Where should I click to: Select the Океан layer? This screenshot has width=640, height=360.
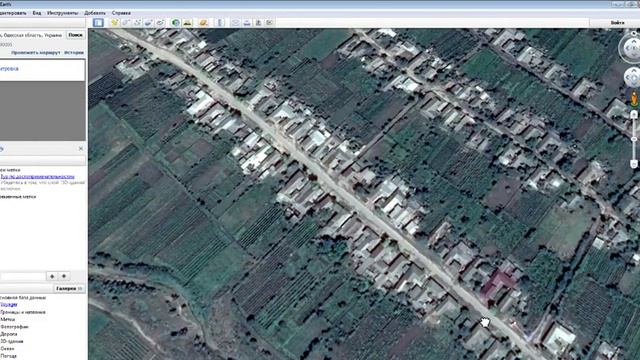(7, 349)
